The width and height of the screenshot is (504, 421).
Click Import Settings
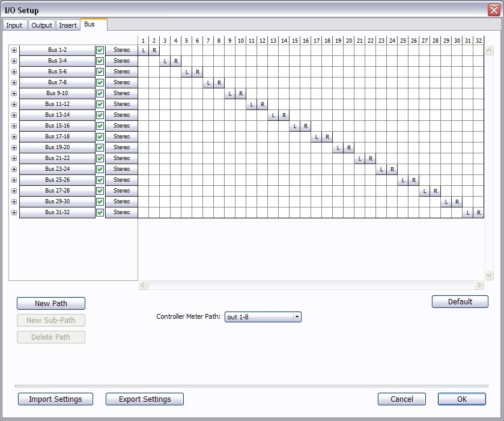pyautogui.click(x=55, y=399)
